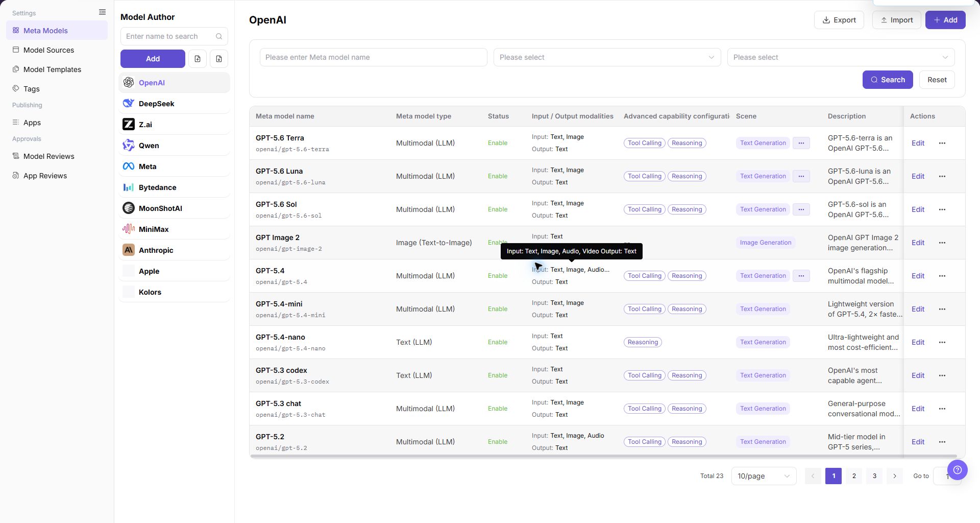Focus the Meta model name search field
This screenshot has width=980, height=523.
[x=373, y=57]
